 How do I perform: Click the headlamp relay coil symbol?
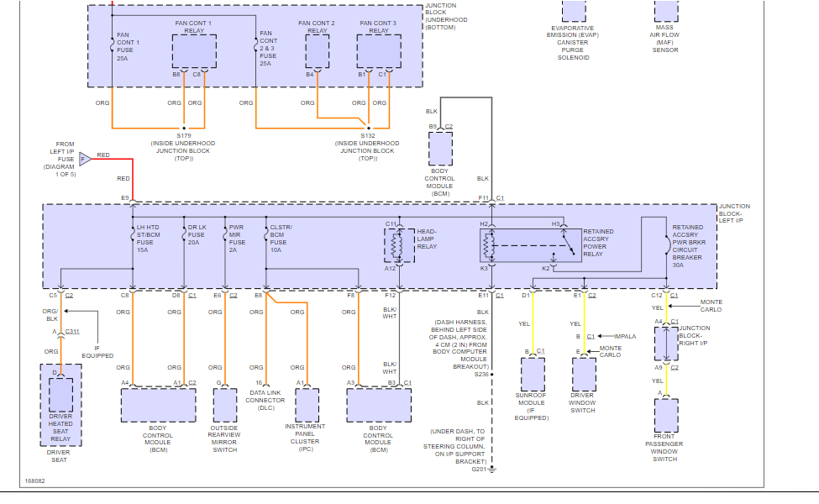click(398, 245)
